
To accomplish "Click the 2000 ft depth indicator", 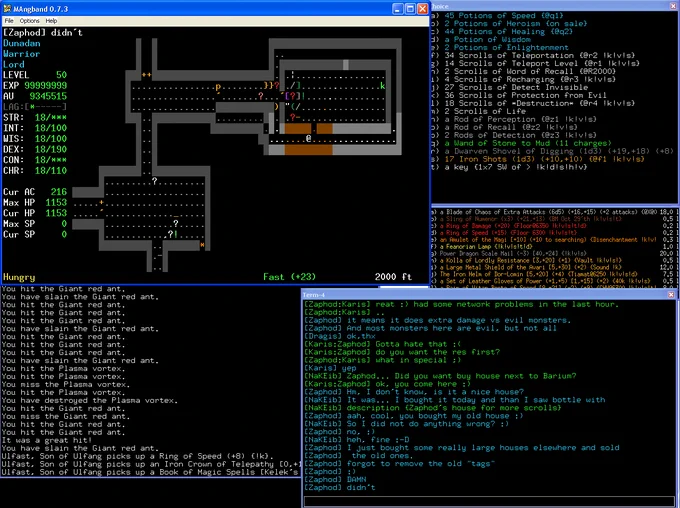I will pyautogui.click(x=393, y=277).
